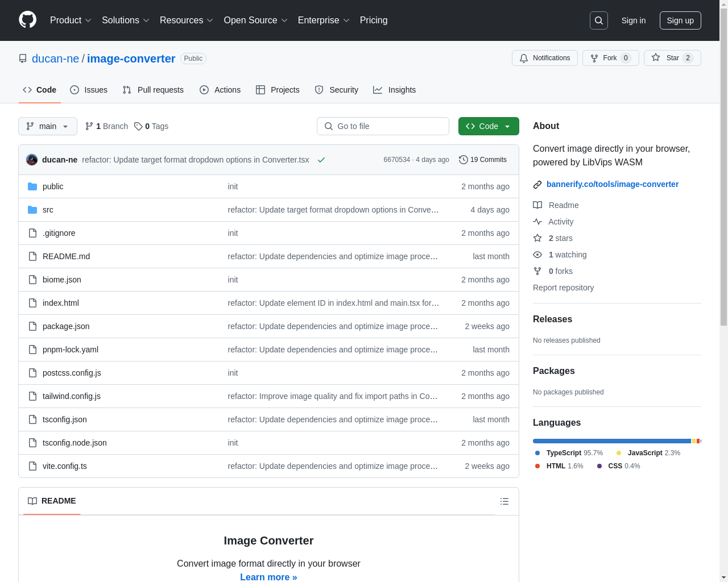Switch to the Pull requests tab

(153, 90)
